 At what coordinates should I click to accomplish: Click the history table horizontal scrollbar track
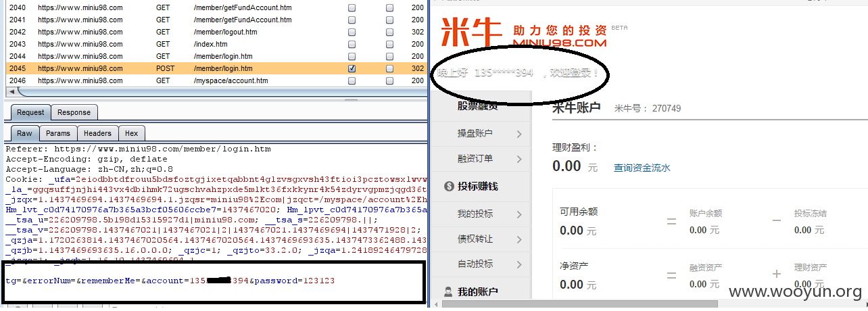pyautogui.click(x=216, y=91)
